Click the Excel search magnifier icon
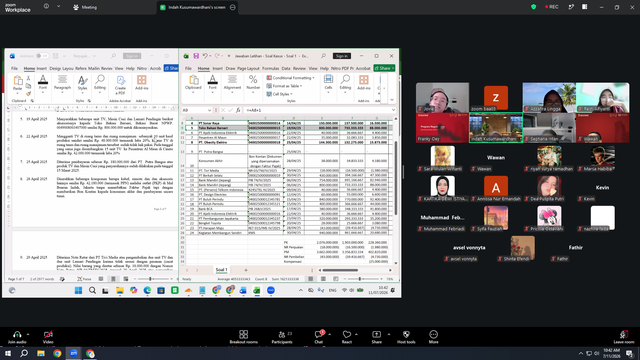This screenshot has height=360, width=640. click(323, 56)
